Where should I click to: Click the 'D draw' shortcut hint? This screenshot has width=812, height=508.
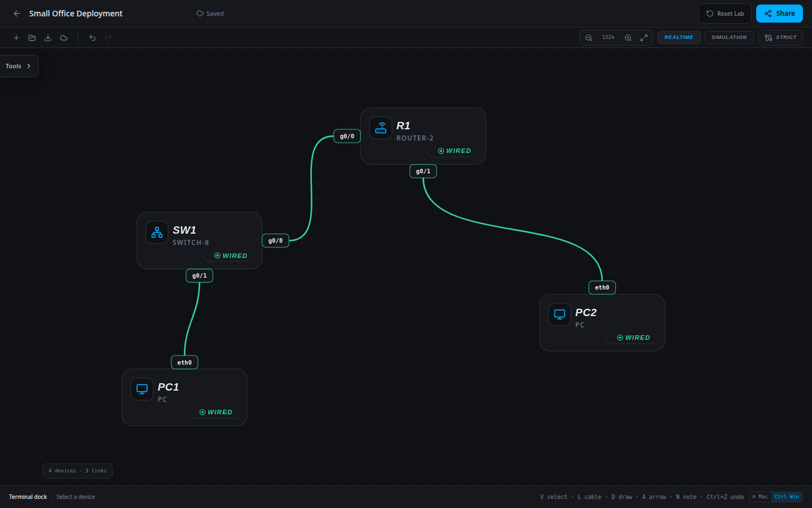point(622,497)
